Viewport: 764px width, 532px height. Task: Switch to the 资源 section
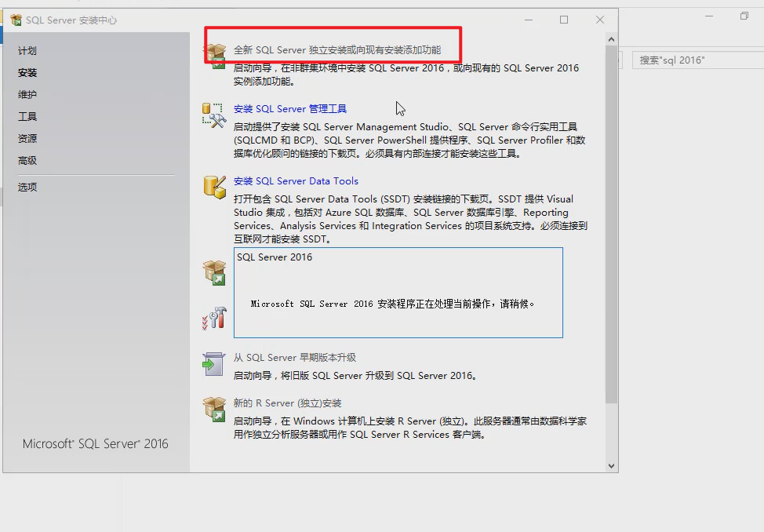27,138
